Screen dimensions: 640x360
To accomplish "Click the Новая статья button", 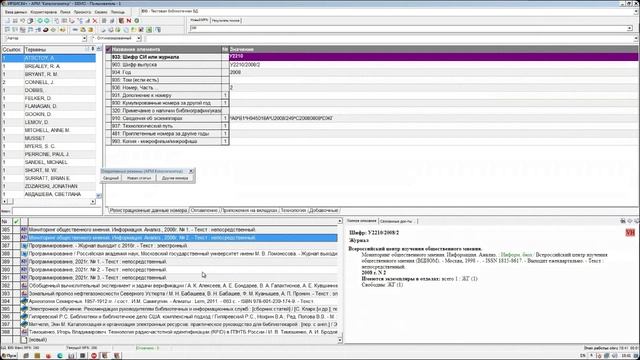I will point(139,178).
